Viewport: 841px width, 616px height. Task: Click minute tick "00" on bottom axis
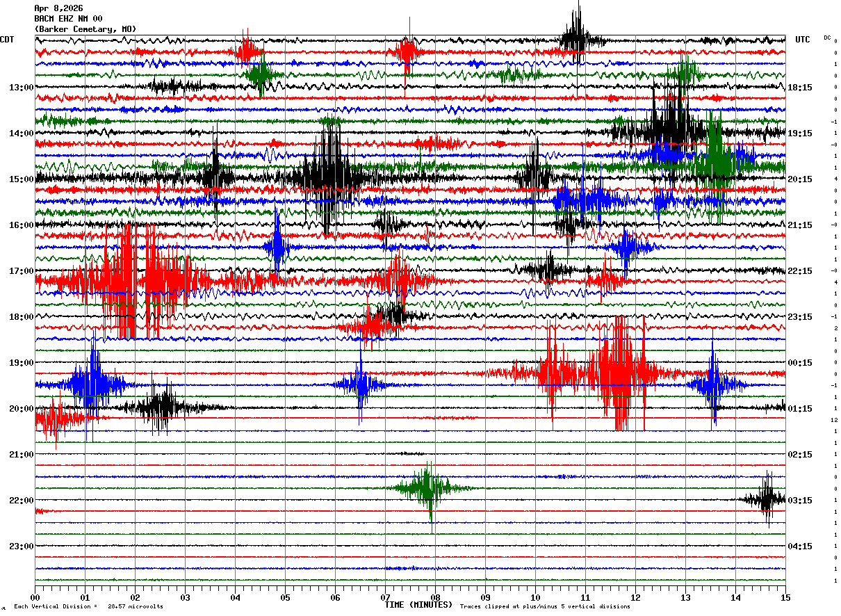coord(35,597)
